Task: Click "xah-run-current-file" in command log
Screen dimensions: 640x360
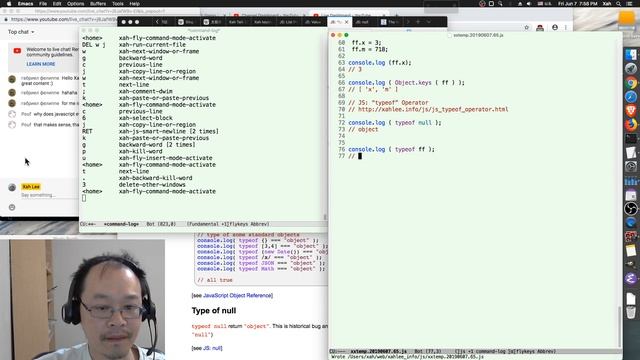Action: tap(152, 44)
